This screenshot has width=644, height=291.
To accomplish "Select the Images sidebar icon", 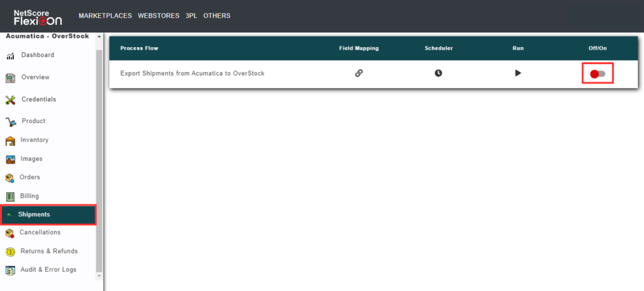I will [x=11, y=160].
